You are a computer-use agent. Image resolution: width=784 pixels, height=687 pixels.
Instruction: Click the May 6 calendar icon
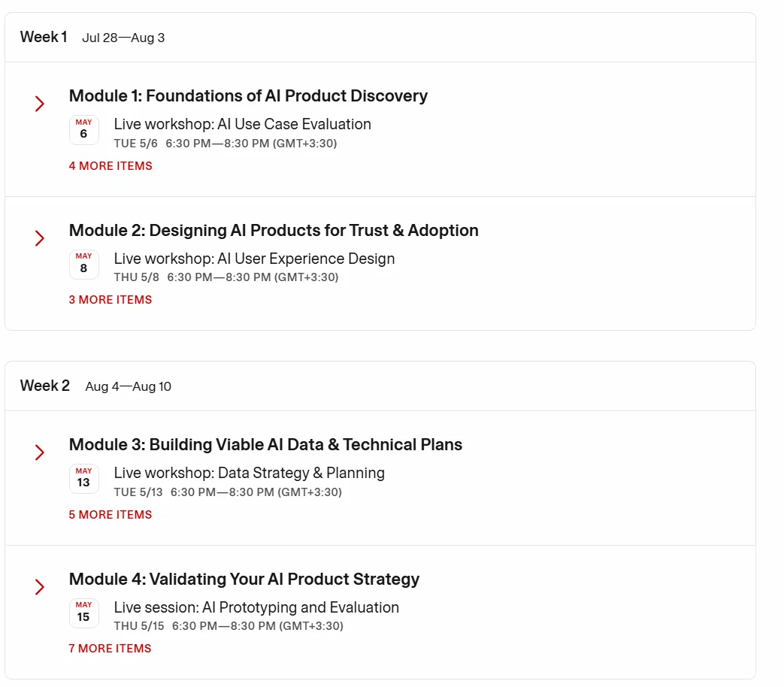pos(84,130)
